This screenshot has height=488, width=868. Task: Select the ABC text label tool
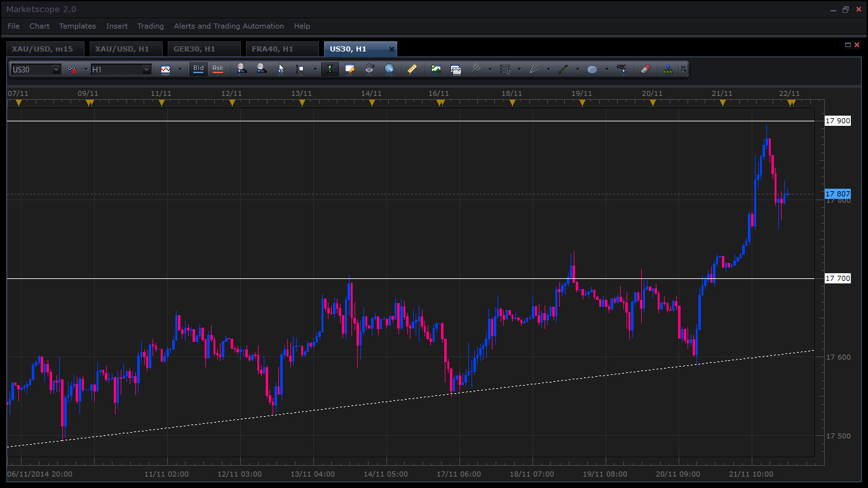pos(621,69)
